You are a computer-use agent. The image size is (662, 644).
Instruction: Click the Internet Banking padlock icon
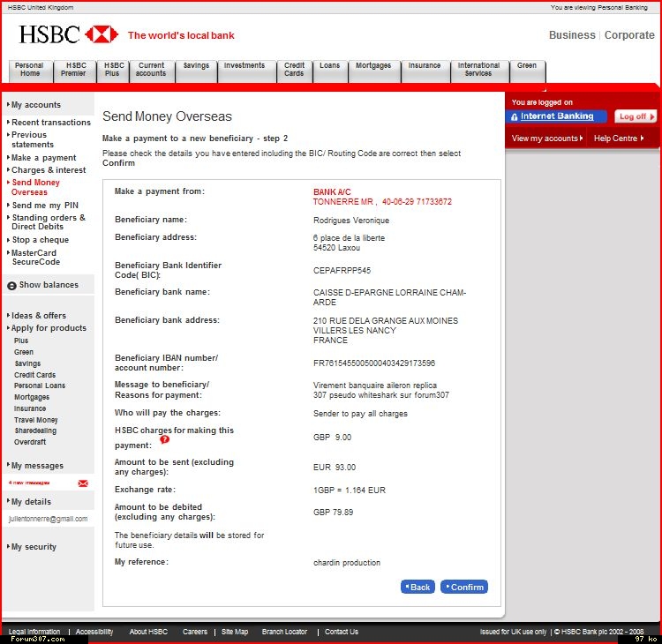[514, 116]
